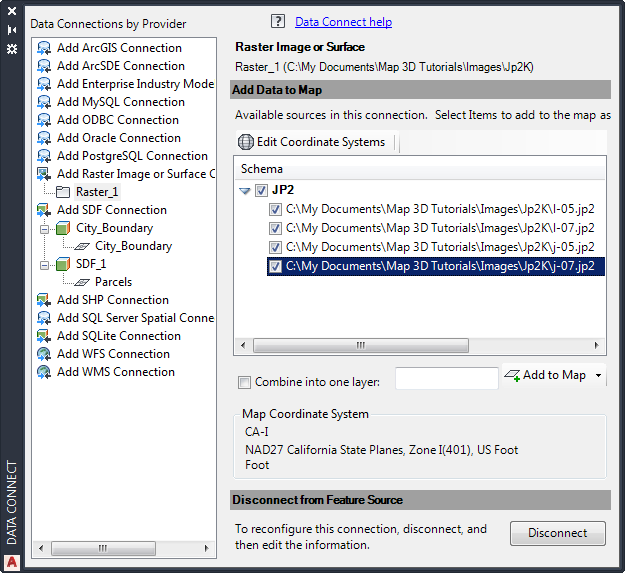Click the Disconnect button
Viewport: 625px width, 573px height.
click(x=558, y=533)
